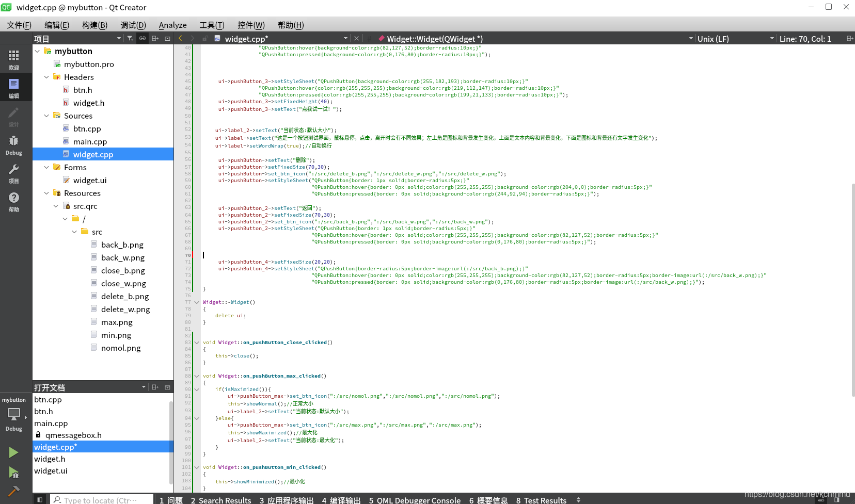Click the filter tree icon in project panel

[x=130, y=39]
